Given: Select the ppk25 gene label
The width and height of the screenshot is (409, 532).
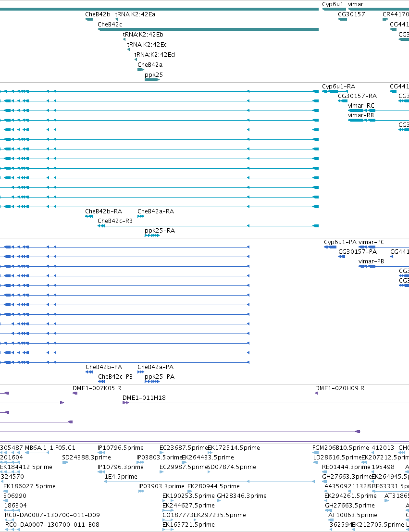Looking at the screenshot, I should pos(154,75).
